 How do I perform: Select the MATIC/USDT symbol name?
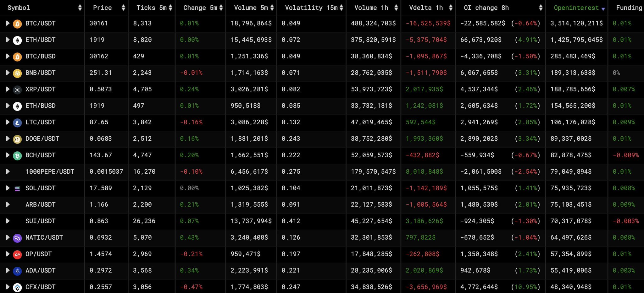(x=44, y=238)
